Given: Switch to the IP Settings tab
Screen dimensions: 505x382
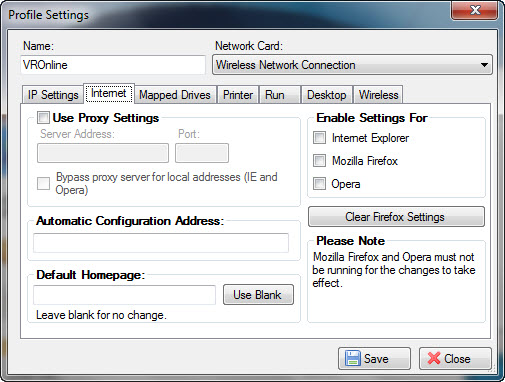Looking at the screenshot, I should tap(53, 95).
